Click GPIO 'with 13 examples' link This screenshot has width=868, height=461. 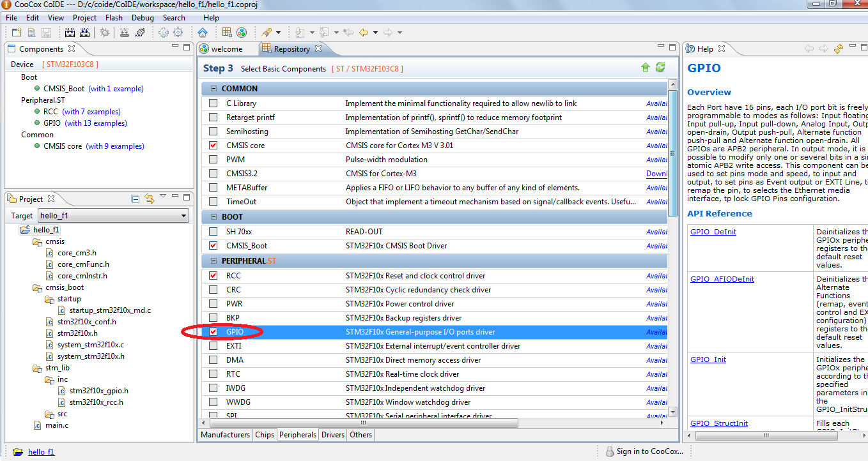tap(96, 123)
